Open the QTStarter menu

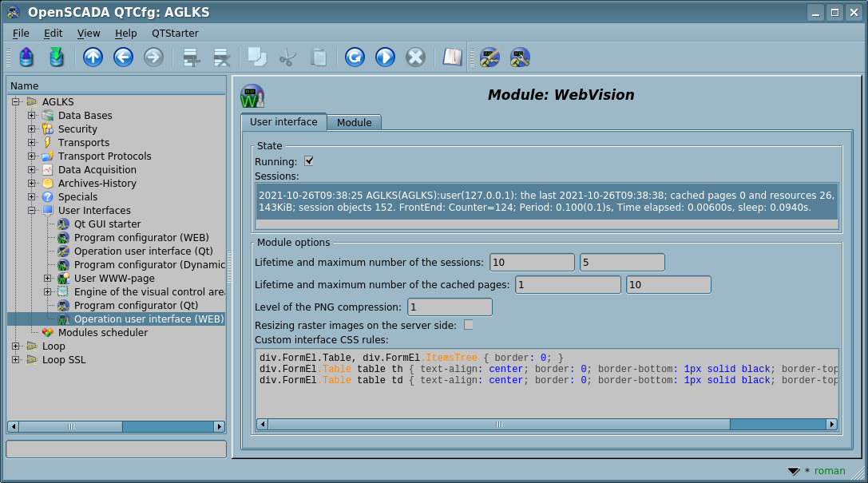175,34
